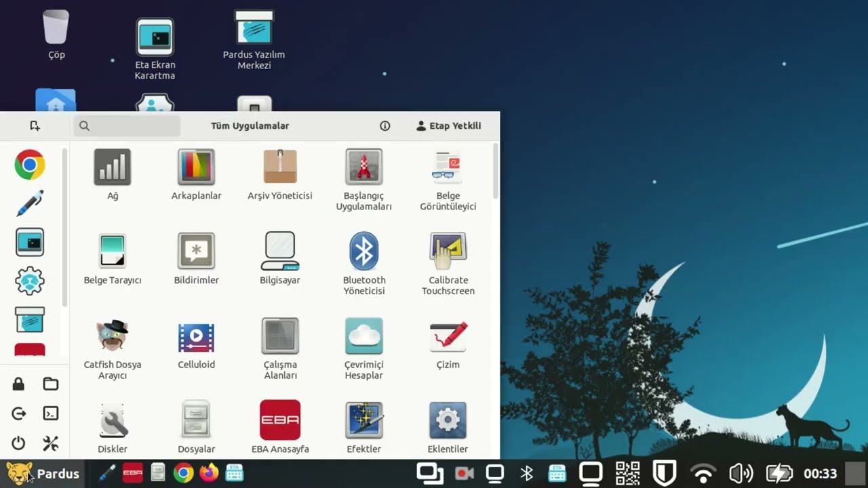Launch Bluetooth Yöneticisi
868x488 pixels.
point(364,264)
